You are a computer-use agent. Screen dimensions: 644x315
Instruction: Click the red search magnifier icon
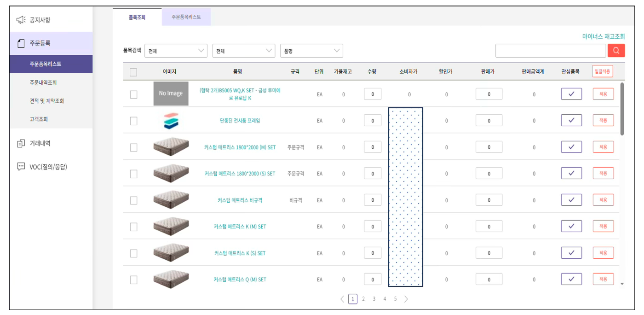coord(616,50)
